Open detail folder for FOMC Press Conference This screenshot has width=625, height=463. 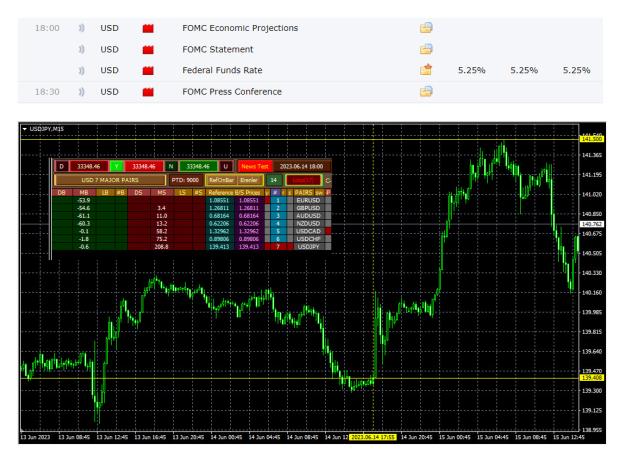coord(426,92)
